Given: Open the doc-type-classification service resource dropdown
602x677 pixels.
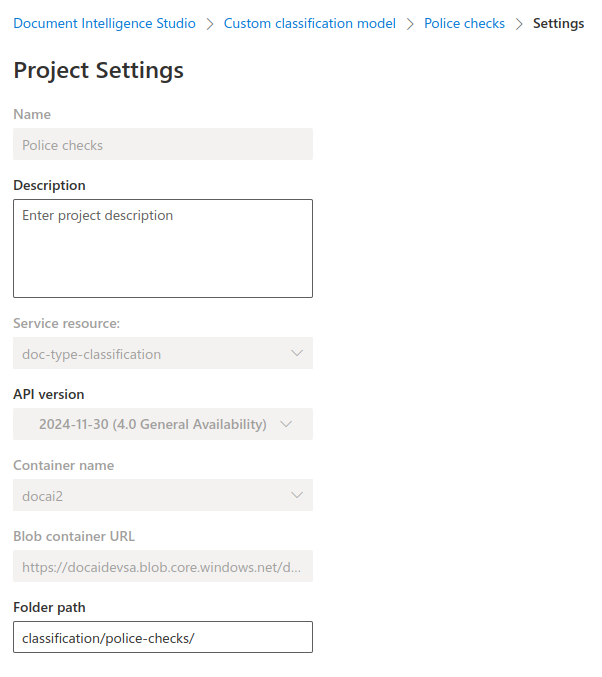Looking at the screenshot, I should click(163, 353).
